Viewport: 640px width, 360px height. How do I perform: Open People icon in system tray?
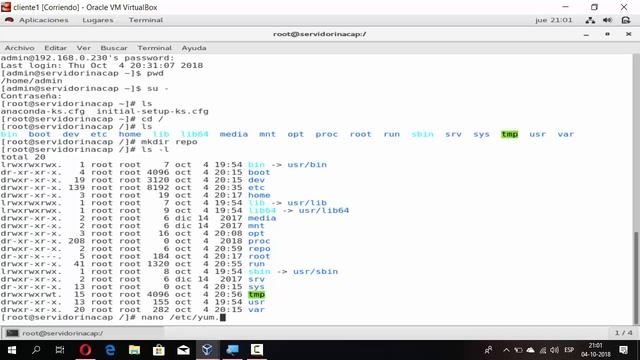pyautogui.click(x=488, y=350)
